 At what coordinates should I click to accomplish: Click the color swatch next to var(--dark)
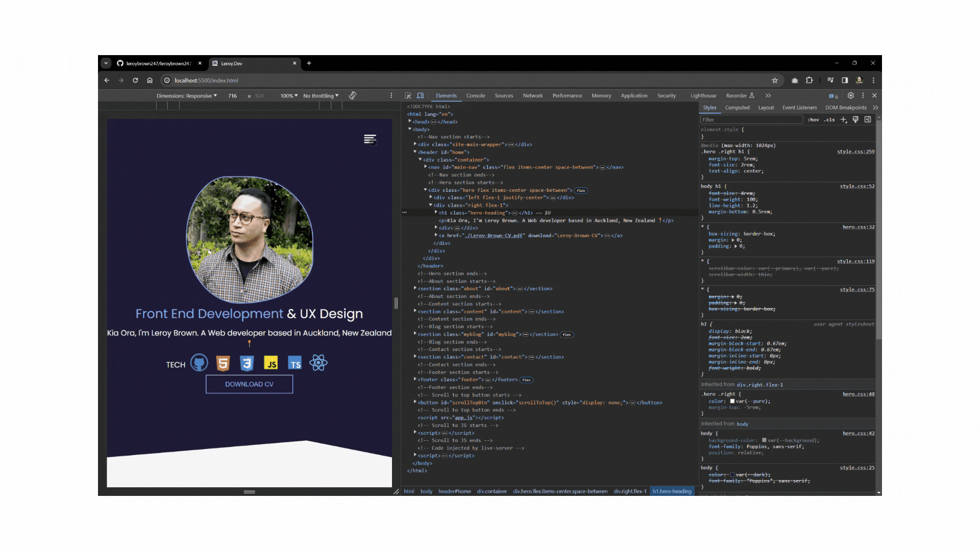732,474
